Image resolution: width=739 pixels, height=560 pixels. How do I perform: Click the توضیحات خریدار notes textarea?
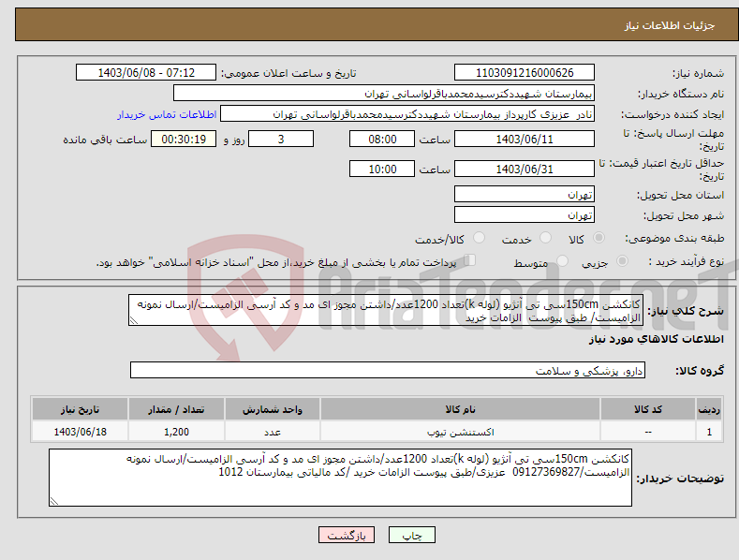tap(340, 478)
